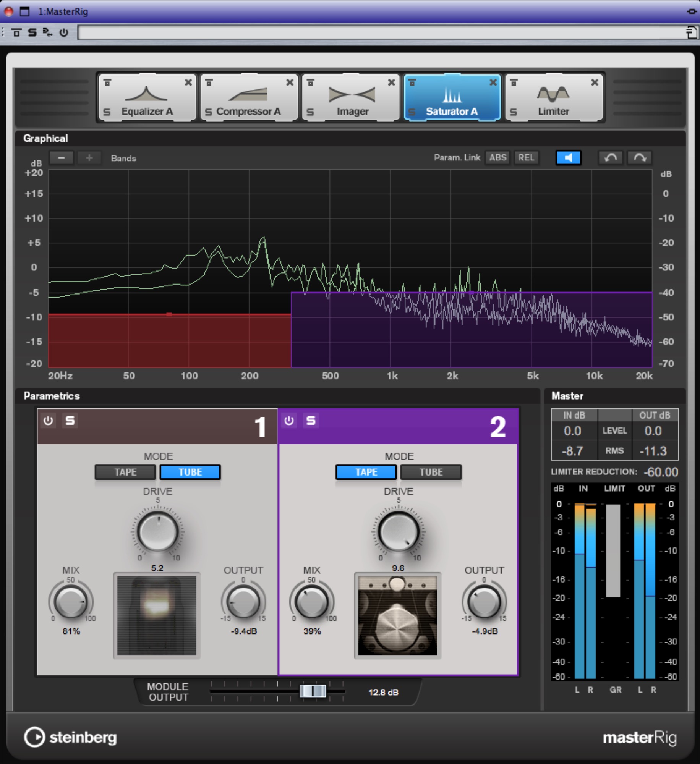Click band 2 OUTPUT knob

[x=484, y=602]
